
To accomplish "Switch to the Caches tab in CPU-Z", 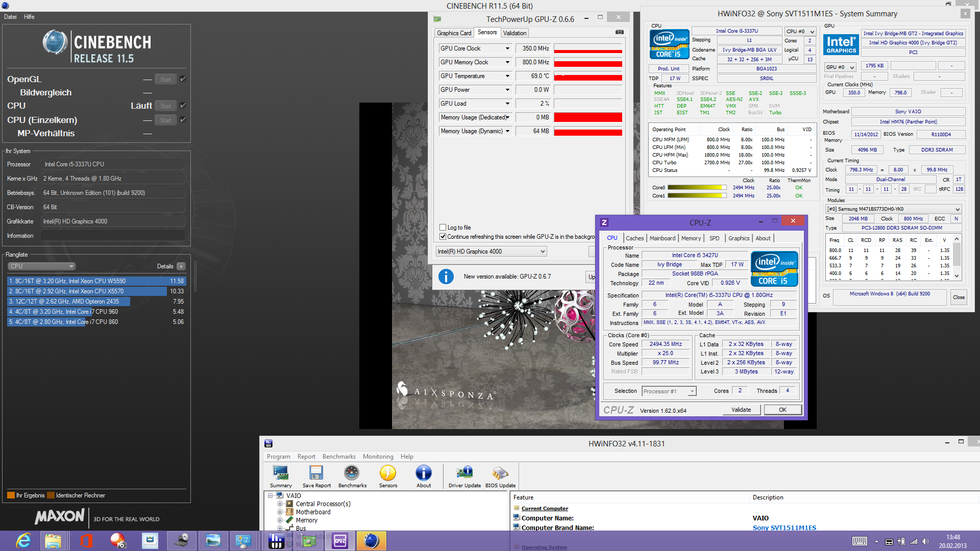I will [634, 238].
